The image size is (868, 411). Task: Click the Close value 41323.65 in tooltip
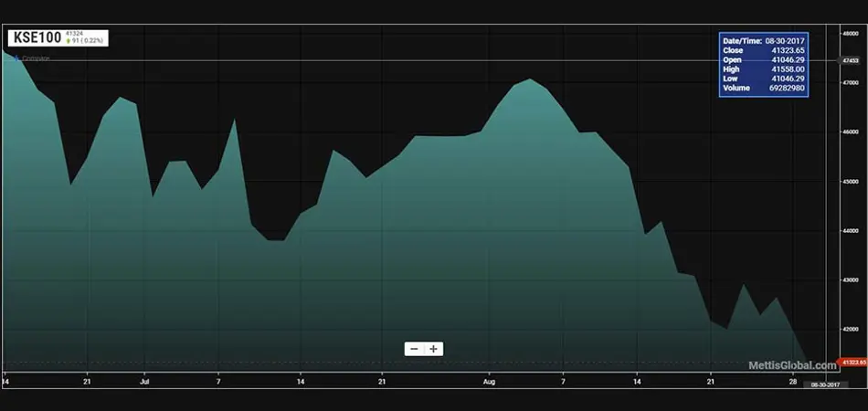pyautogui.click(x=787, y=50)
